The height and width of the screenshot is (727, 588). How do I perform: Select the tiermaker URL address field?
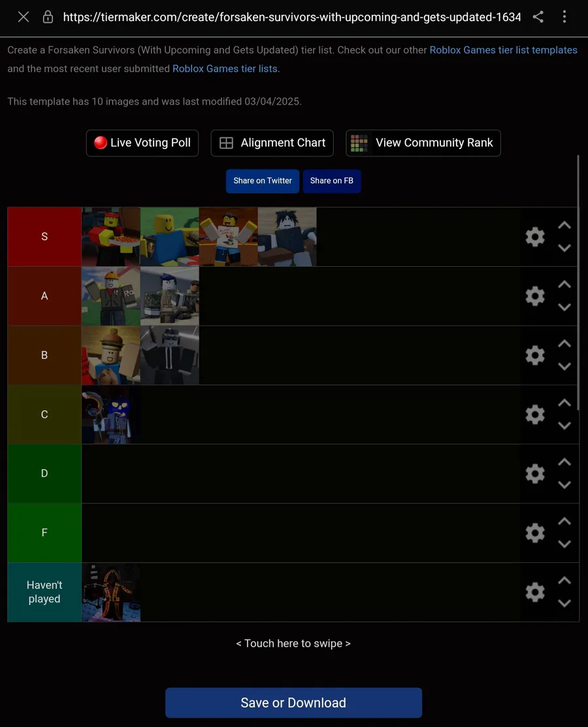pos(292,17)
